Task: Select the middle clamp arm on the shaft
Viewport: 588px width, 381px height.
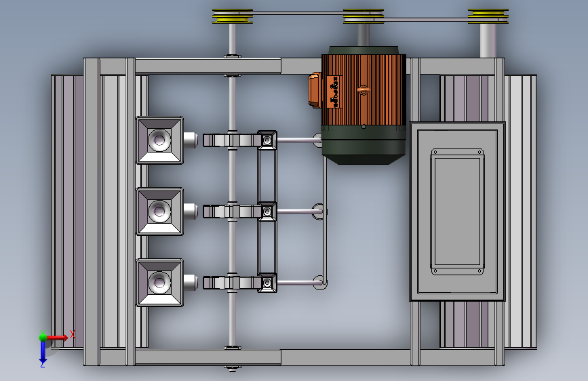Action: pos(232,211)
